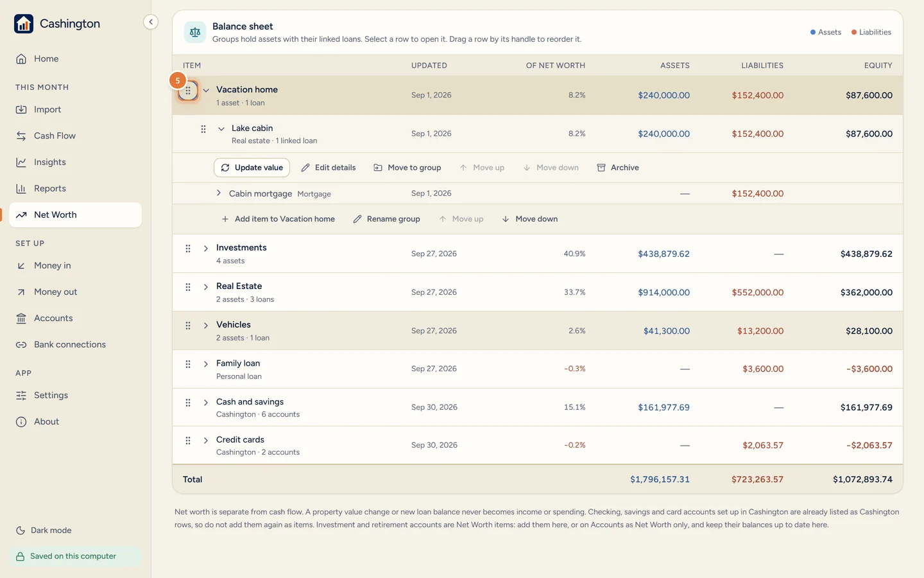924x578 pixels.
Task: Expand the Cash and savings group
Action: click(206, 403)
